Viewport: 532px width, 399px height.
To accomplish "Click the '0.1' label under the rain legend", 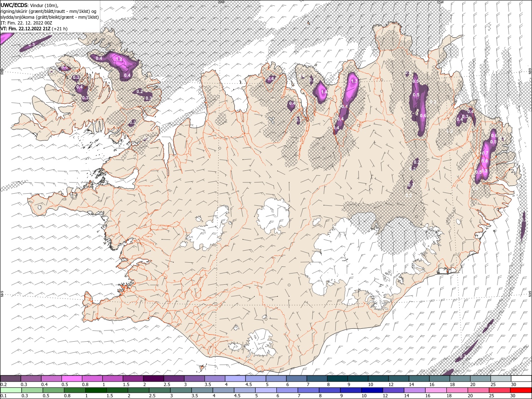I will click(3, 396).
